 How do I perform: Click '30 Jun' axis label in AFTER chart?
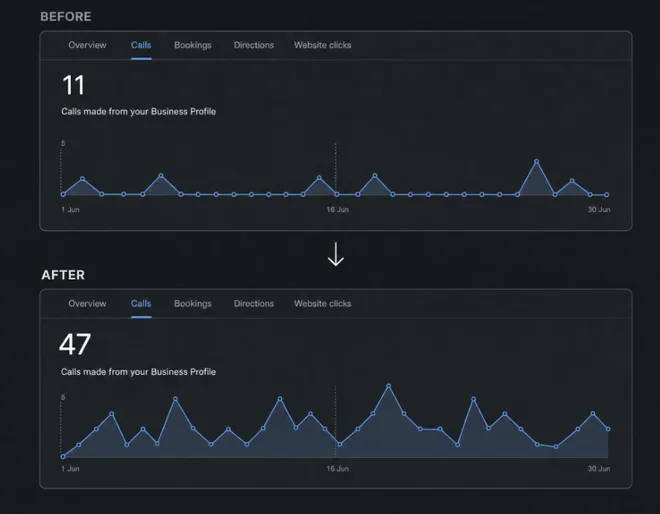[x=599, y=469]
